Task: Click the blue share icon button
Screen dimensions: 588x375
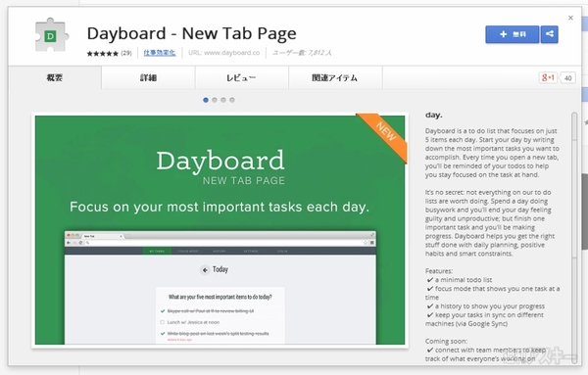Action: pos(550,34)
